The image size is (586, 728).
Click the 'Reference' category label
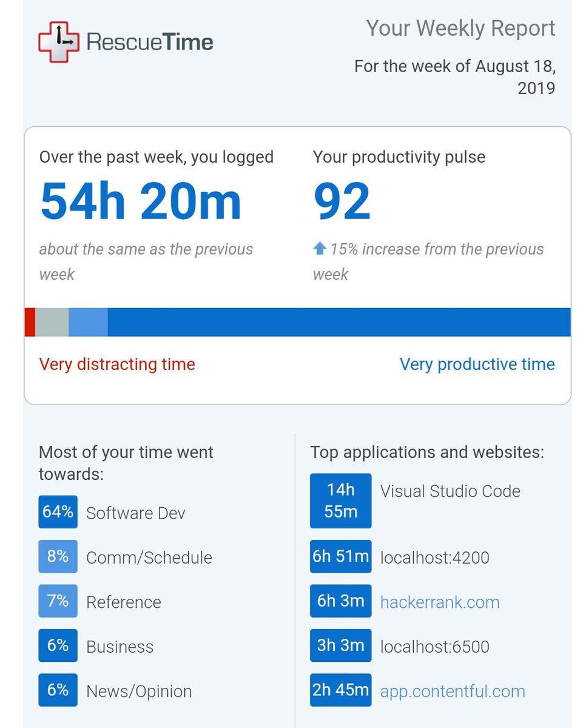(124, 602)
